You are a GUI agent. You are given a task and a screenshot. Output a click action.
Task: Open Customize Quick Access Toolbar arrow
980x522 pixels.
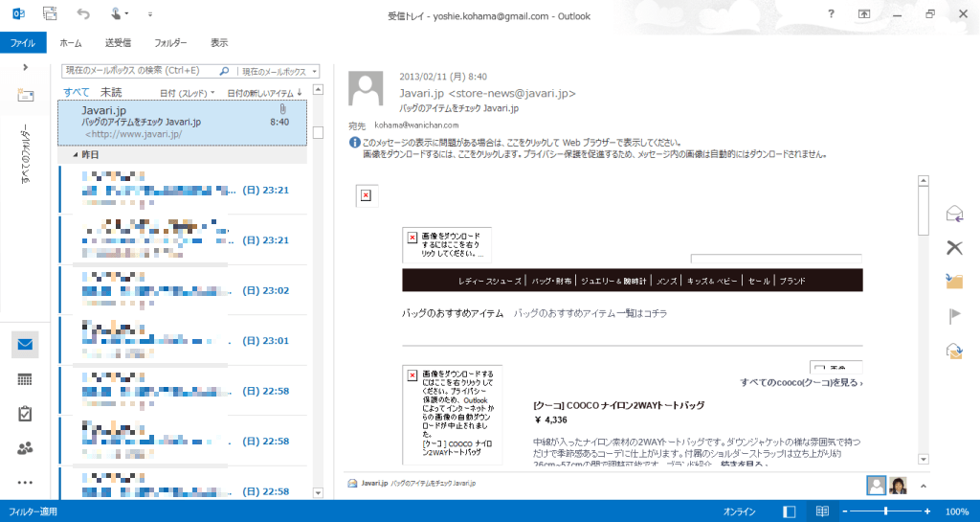[x=150, y=13]
